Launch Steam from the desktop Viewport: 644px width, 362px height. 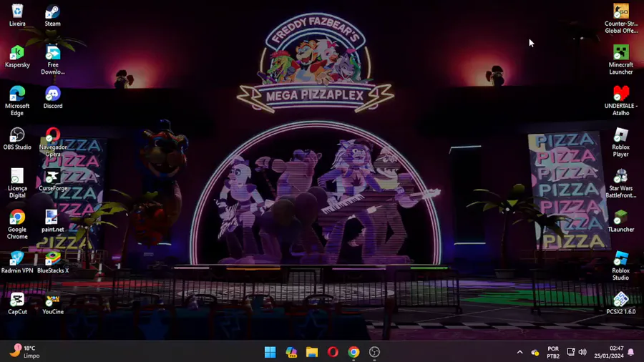[52, 15]
